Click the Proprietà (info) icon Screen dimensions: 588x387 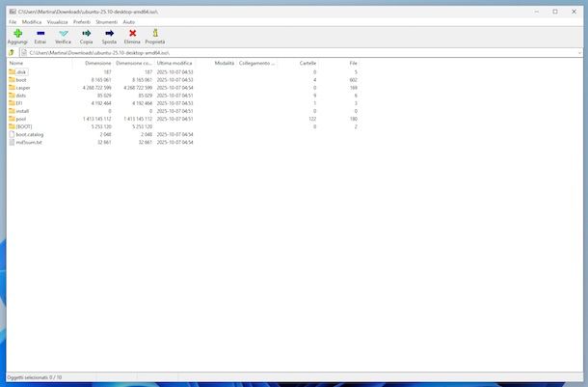[x=155, y=33]
